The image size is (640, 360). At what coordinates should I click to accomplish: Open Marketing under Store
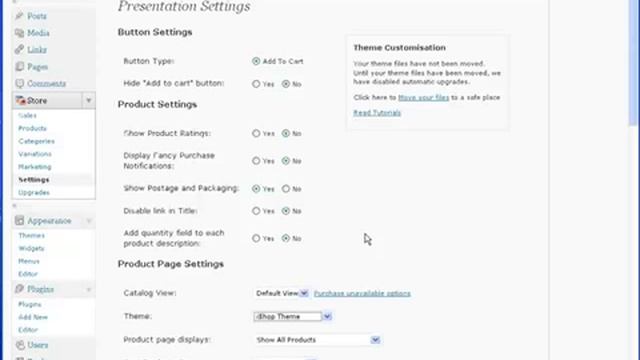pyautogui.click(x=35, y=167)
